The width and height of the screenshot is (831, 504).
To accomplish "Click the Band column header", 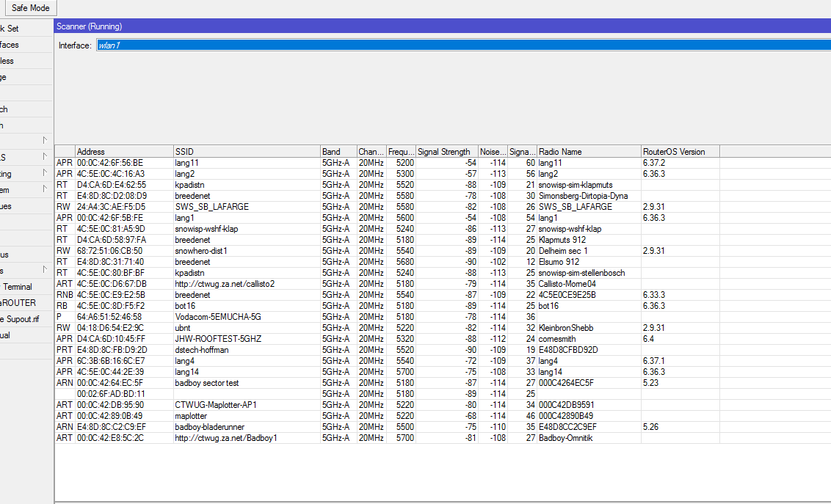I will pos(338,152).
